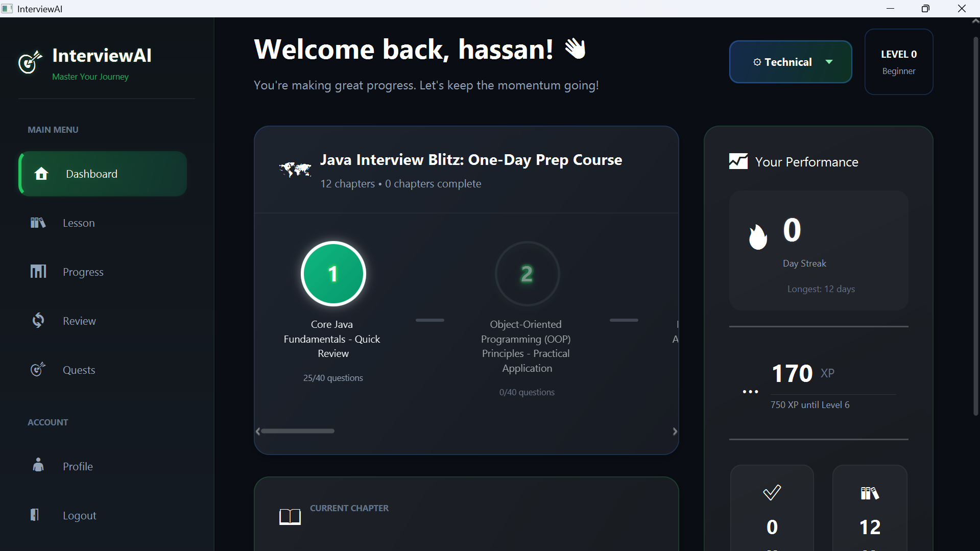Click chapter scroll right arrow
The width and height of the screenshot is (980, 551).
[x=675, y=432]
